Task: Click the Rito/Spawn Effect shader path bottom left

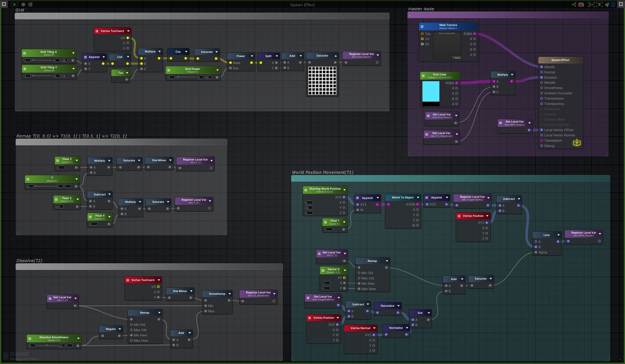Action: [x=24, y=359]
